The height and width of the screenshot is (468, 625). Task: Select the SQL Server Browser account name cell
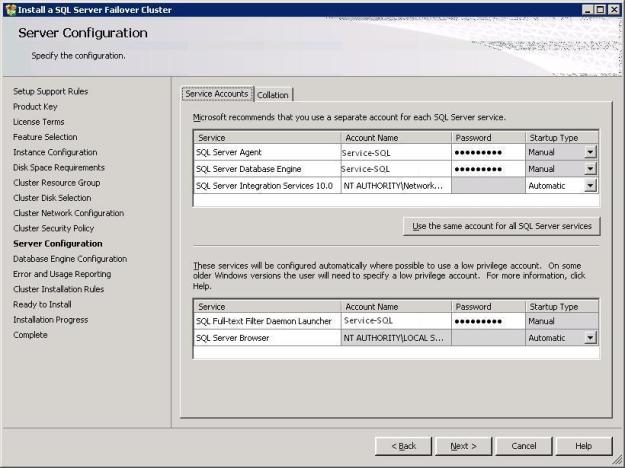(395, 338)
